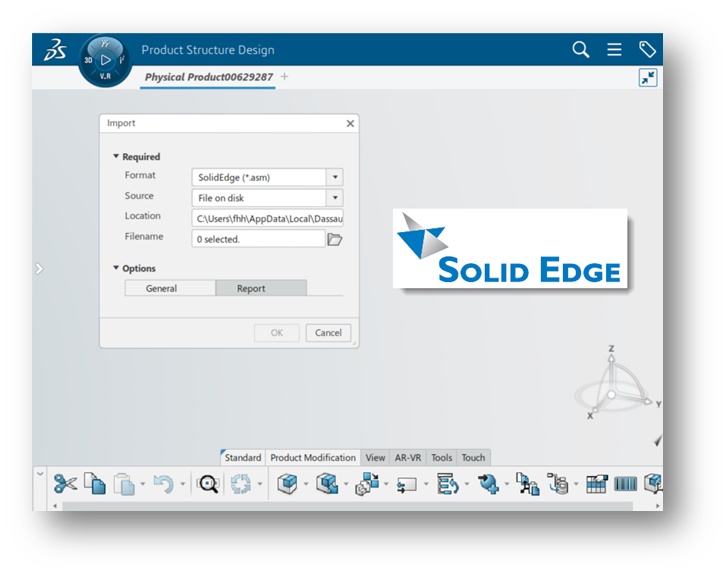Open the Source dropdown File on disk
Image resolution: width=728 pixels, height=576 pixels.
(335, 198)
